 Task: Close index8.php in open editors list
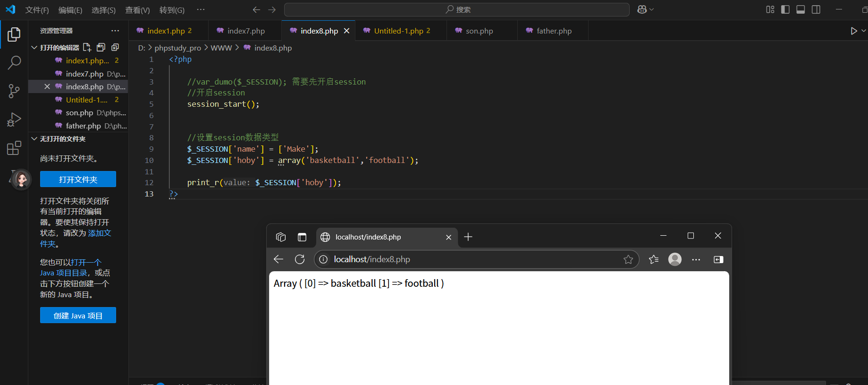(x=47, y=86)
